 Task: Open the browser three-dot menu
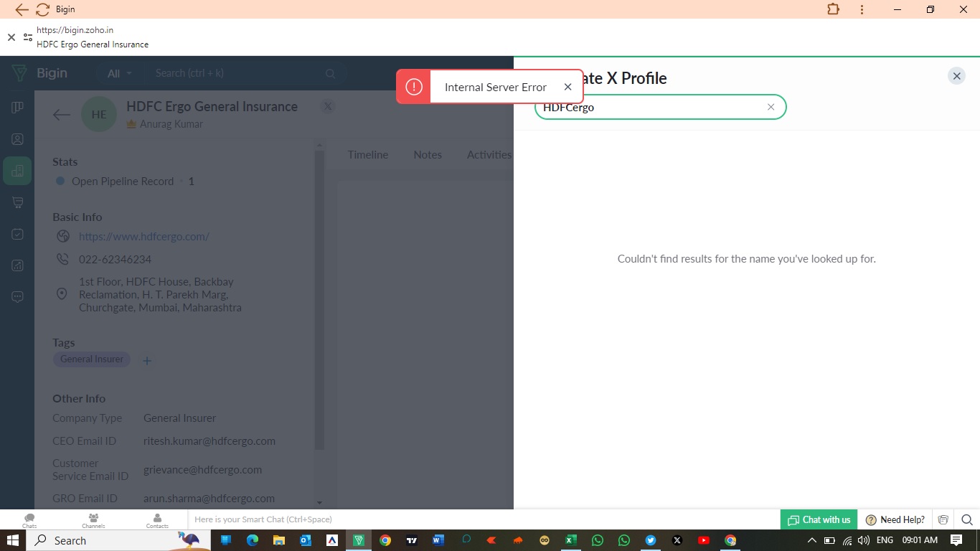(862, 9)
